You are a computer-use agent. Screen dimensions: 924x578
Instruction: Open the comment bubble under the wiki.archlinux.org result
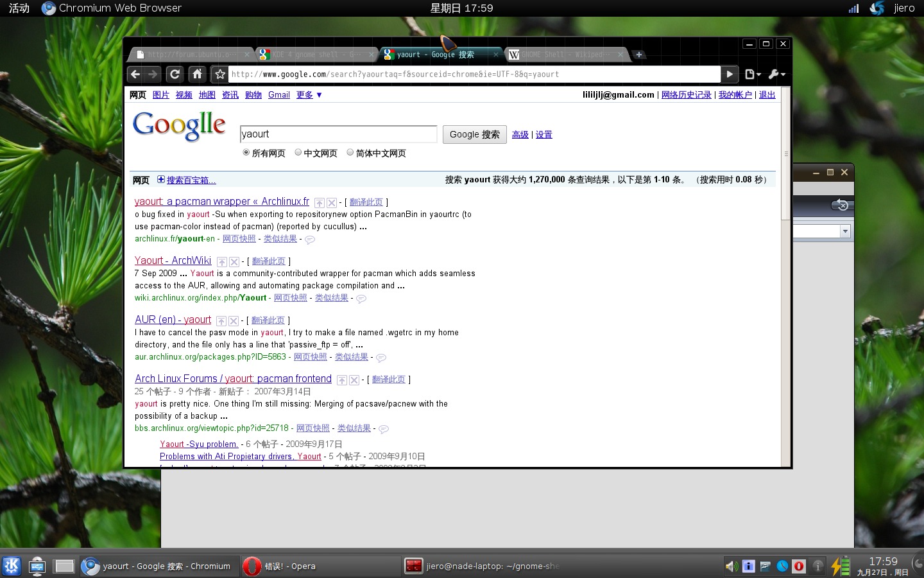click(x=361, y=299)
